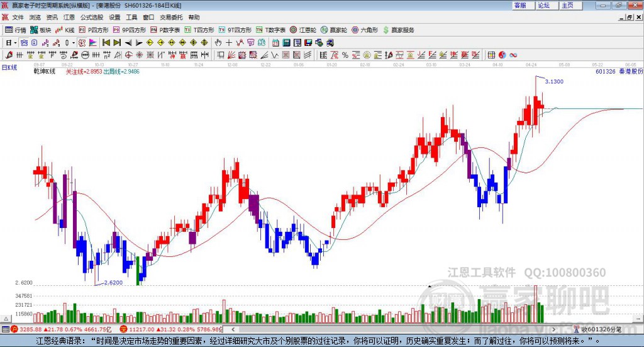Click the 出局线=2.9486 value text

121,72
